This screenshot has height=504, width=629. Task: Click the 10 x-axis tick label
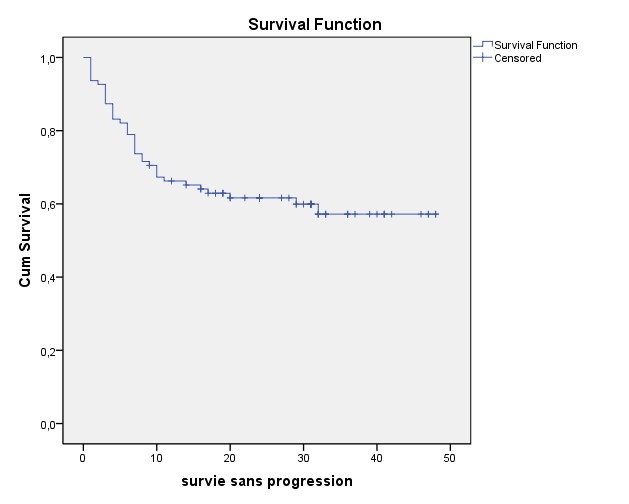(156, 458)
